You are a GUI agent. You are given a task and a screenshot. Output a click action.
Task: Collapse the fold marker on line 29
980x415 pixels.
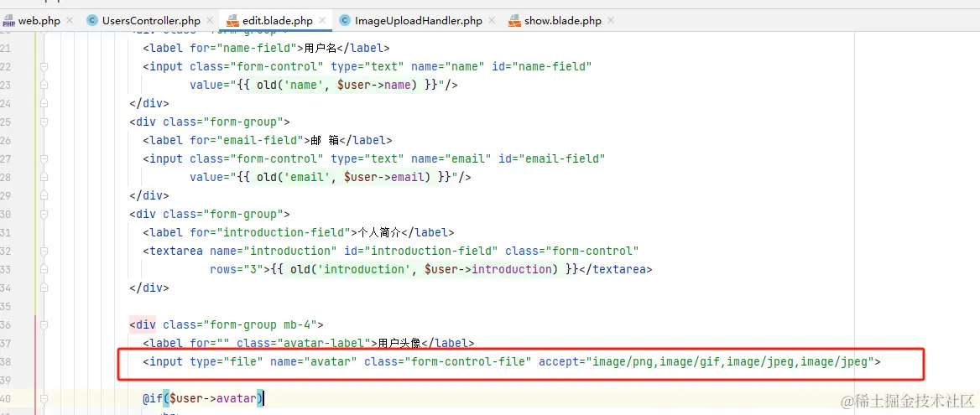click(x=44, y=195)
